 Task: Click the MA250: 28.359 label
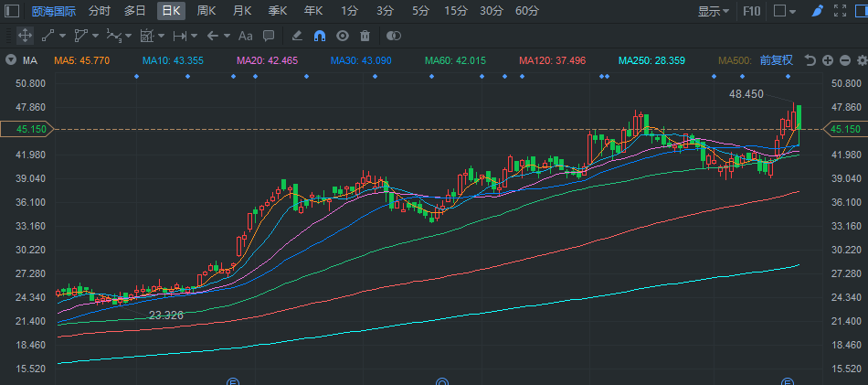[651, 60]
